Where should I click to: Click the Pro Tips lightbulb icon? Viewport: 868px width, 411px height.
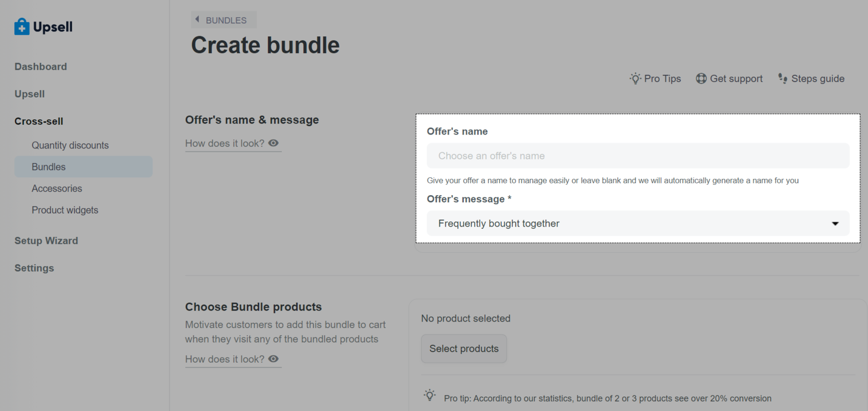coord(635,79)
